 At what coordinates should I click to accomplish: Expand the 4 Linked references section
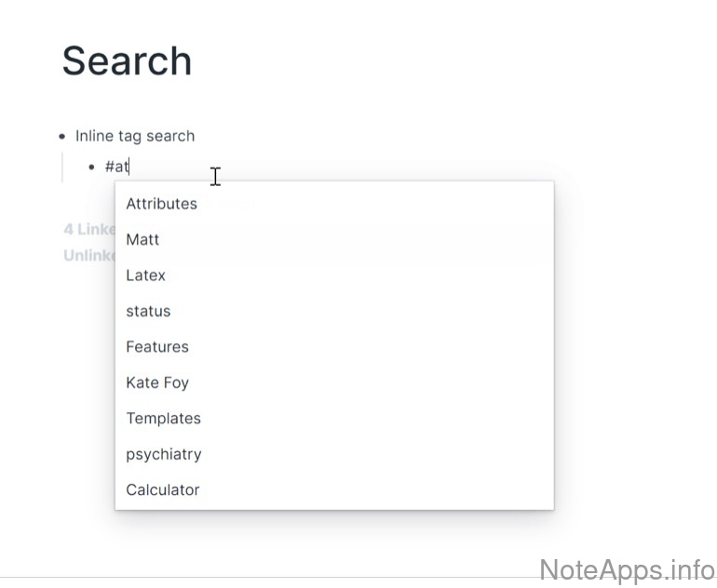pos(88,229)
